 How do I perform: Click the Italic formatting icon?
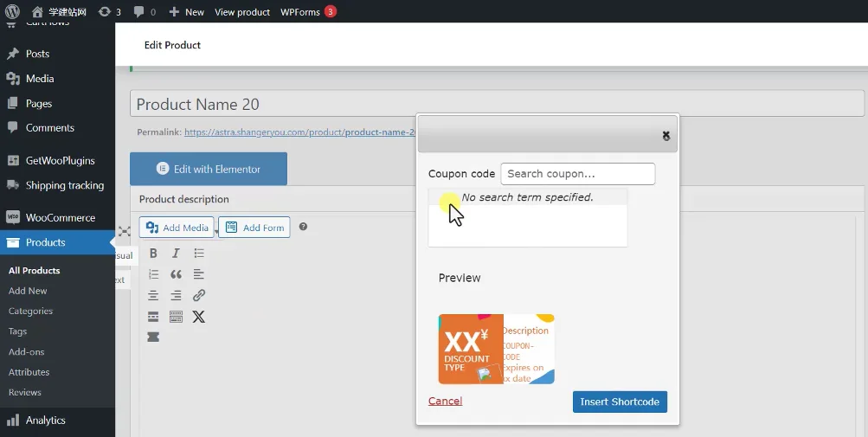(176, 254)
